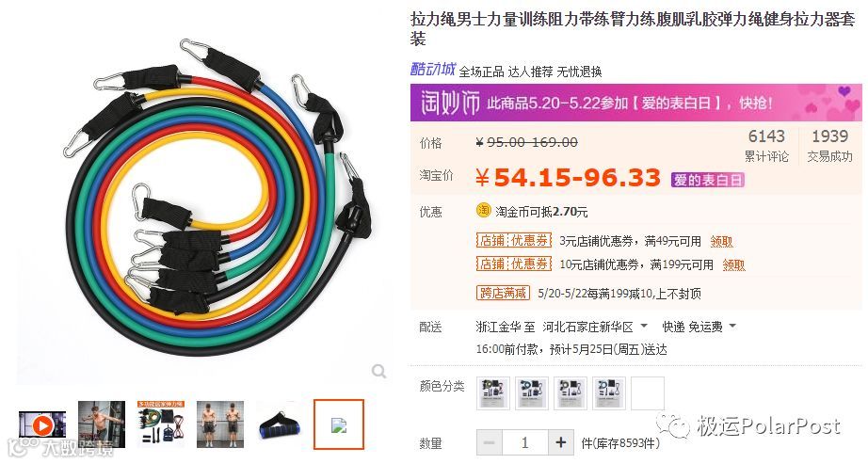Increase quantity with the plus button
The height and width of the screenshot is (464, 868).
click(x=561, y=442)
